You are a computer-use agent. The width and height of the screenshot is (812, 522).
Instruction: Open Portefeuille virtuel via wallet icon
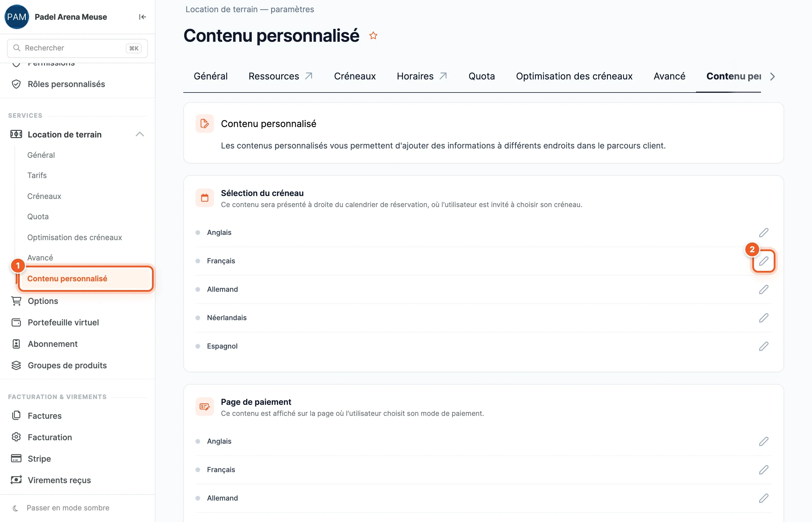click(16, 322)
